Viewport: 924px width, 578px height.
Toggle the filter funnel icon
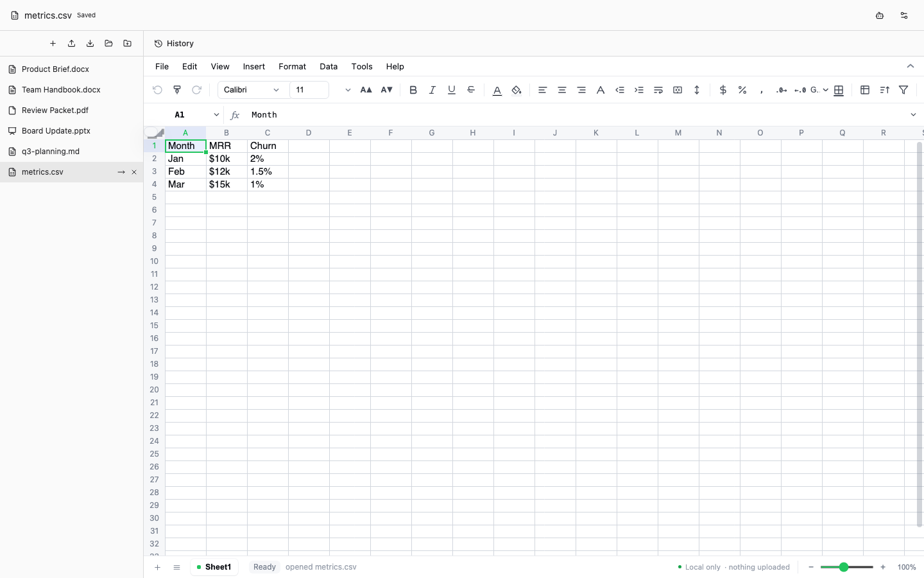pos(903,90)
